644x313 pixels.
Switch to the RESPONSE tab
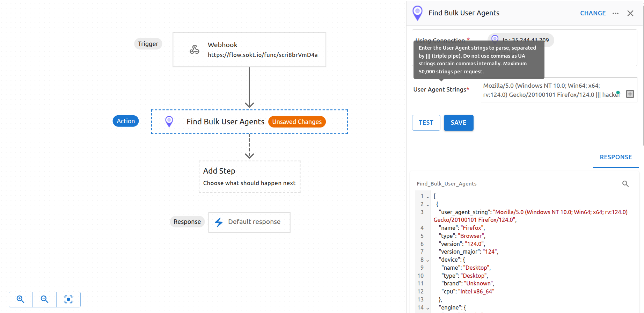616,157
